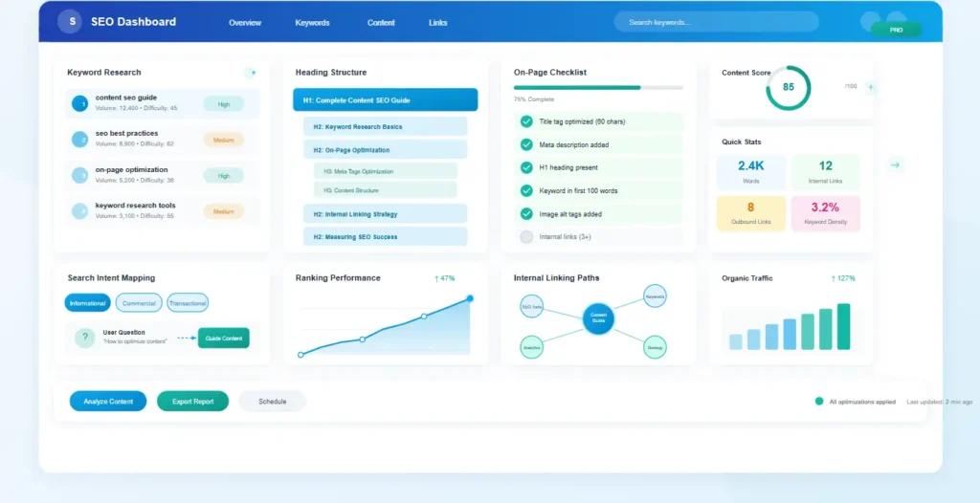Click the plus icon in Keyword Research

click(251, 73)
